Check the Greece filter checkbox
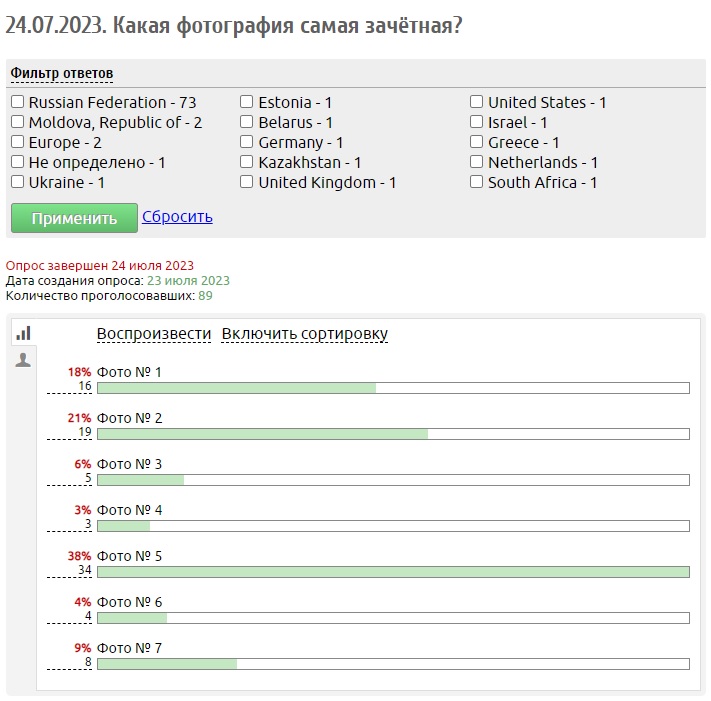This screenshot has width=711, height=701. [x=477, y=142]
